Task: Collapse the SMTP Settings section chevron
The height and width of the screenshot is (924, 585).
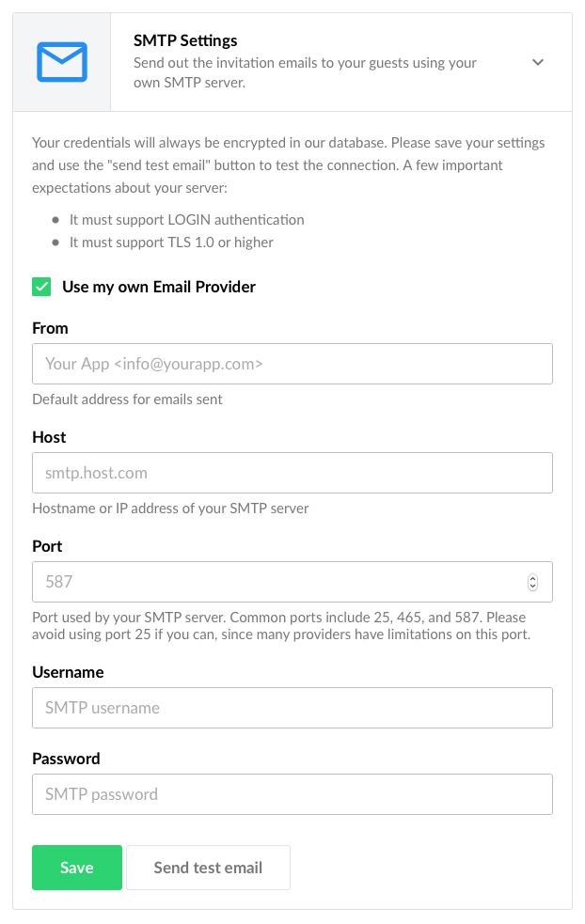Action: tap(538, 62)
